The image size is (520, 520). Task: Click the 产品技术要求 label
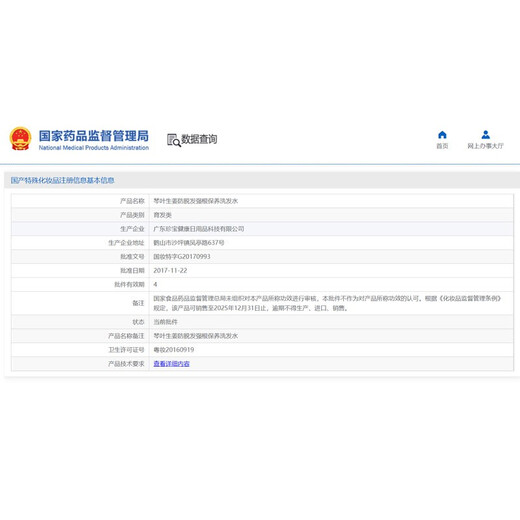coord(126,364)
